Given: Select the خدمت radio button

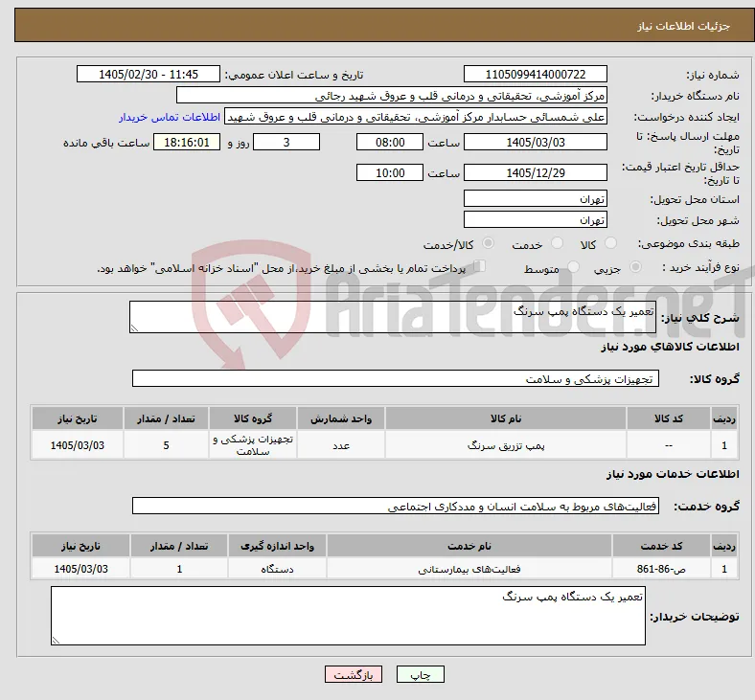Looking at the screenshot, I should tap(557, 243).
